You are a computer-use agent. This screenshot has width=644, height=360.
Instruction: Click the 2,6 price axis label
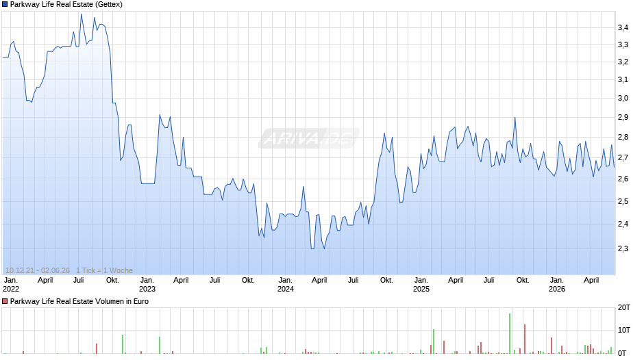tap(623, 179)
